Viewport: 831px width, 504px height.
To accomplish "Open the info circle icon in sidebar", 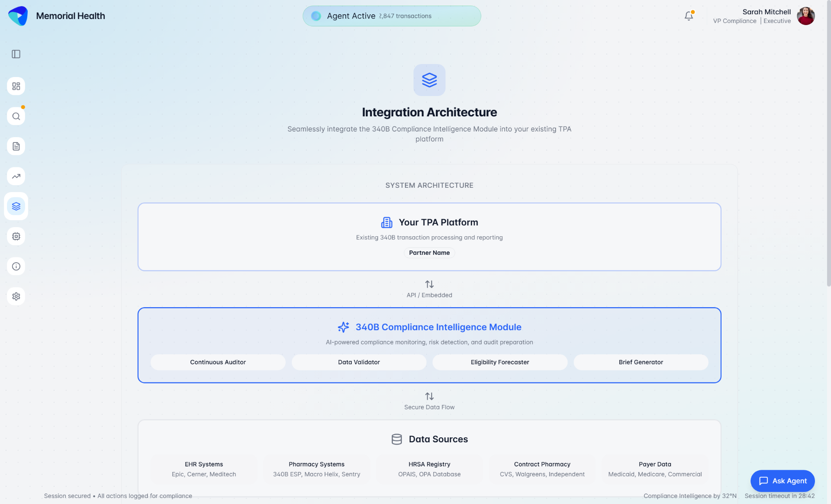I will (16, 266).
